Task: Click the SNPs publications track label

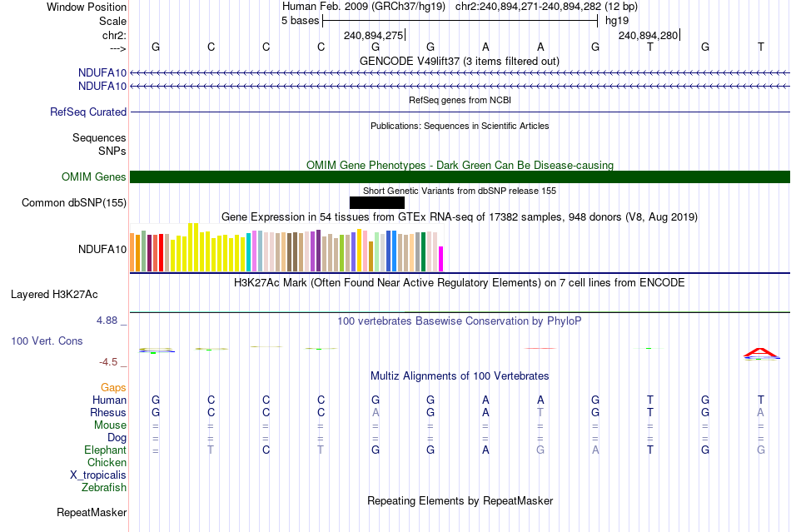Action: (112, 151)
